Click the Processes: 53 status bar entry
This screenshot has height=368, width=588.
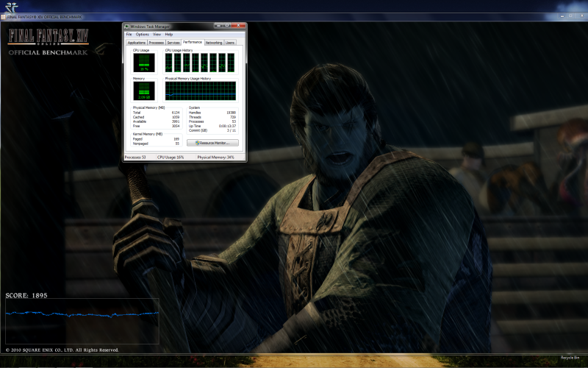pos(135,158)
